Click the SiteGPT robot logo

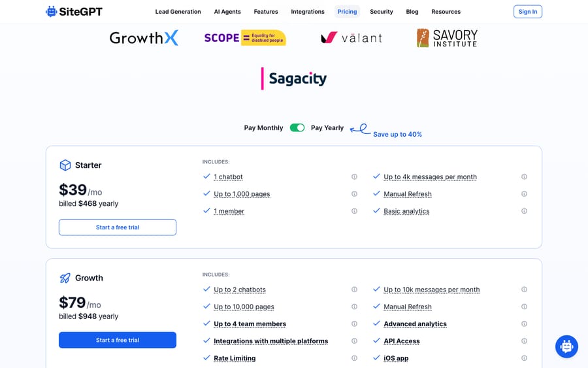(52, 12)
